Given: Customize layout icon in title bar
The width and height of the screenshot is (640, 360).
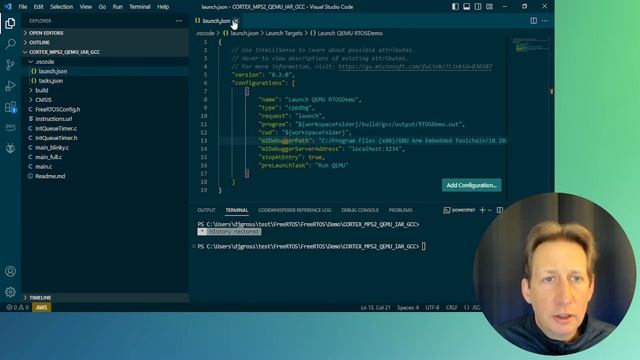Looking at the screenshot, I should [x=489, y=7].
